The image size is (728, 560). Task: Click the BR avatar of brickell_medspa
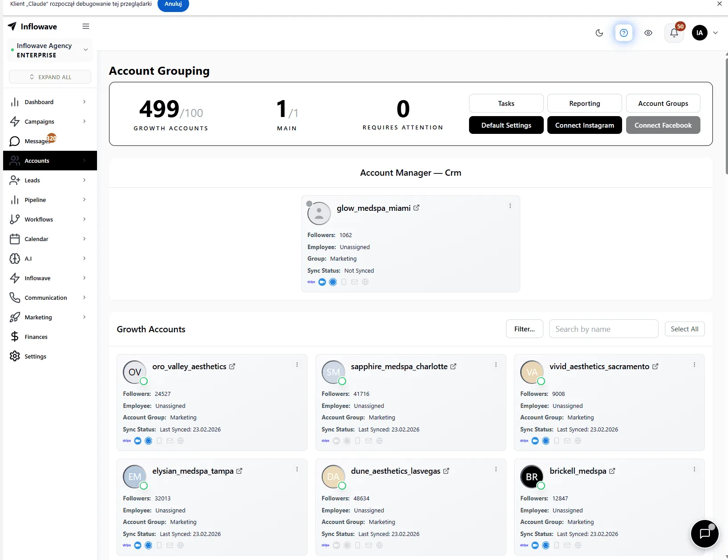point(532,476)
